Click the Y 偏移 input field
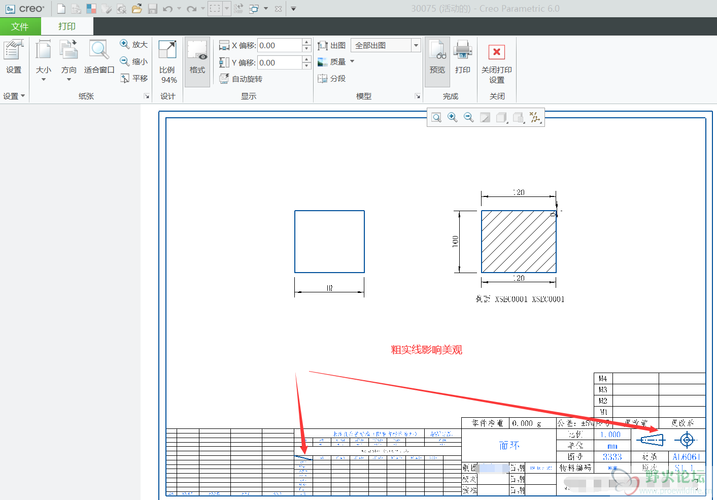 click(x=279, y=62)
